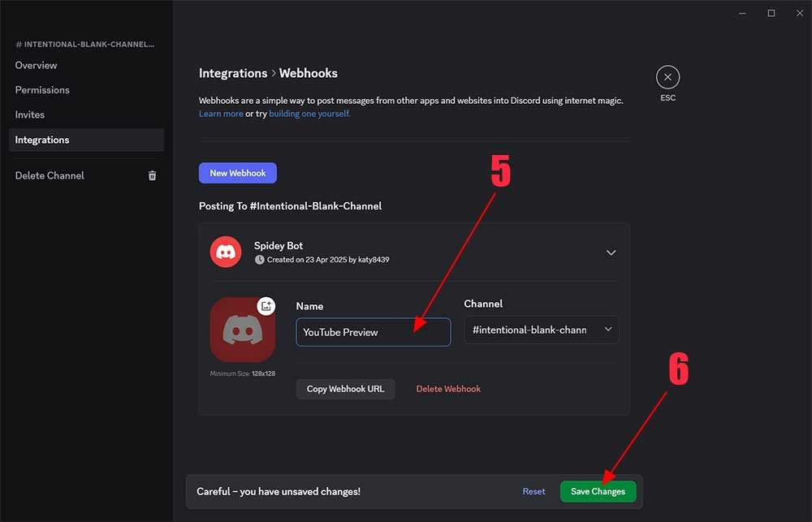Screen dimensions: 812x522
Task: Click the Save Changes button
Action: [x=598, y=491]
